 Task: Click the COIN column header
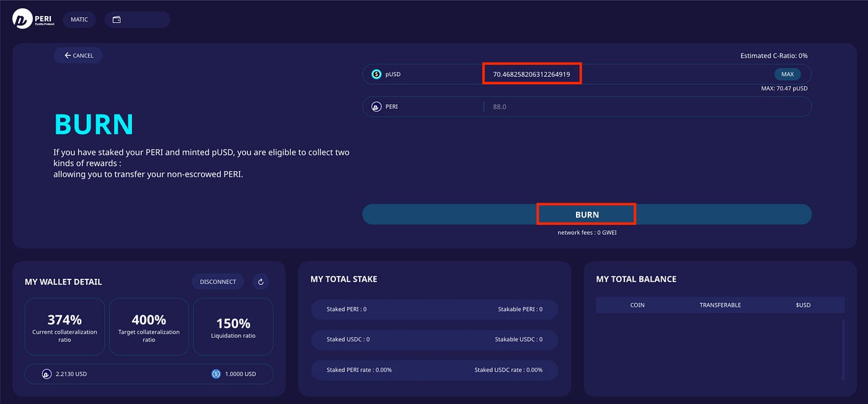point(637,305)
